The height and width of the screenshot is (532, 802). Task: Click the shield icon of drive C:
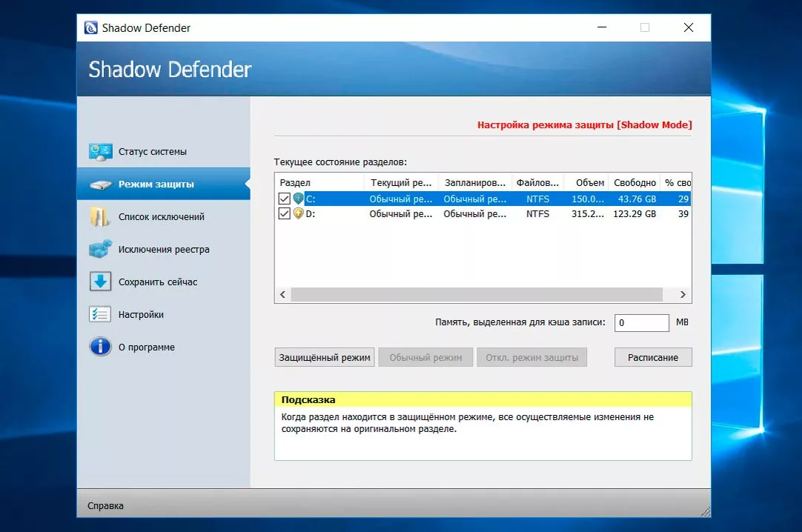coord(299,199)
